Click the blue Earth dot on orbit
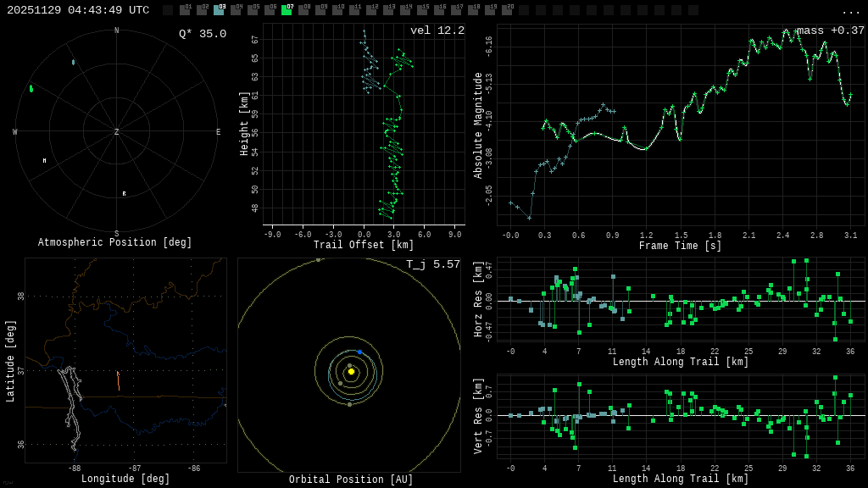The height and width of the screenshot is (488, 868). [x=359, y=352]
